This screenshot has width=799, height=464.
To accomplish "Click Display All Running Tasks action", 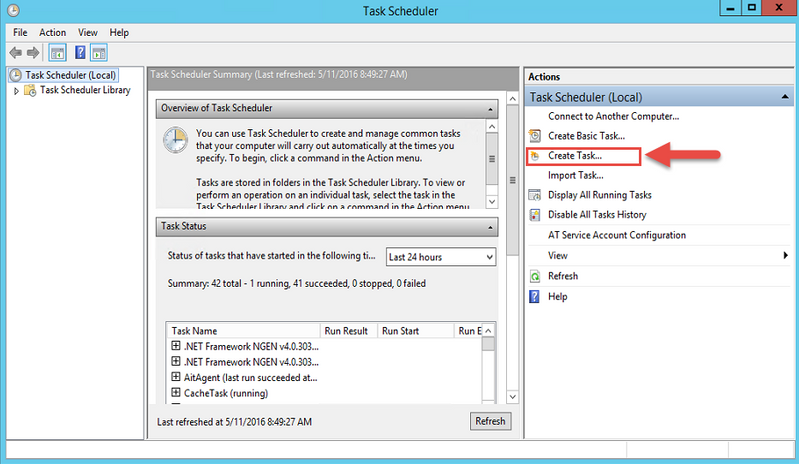I will [x=600, y=195].
